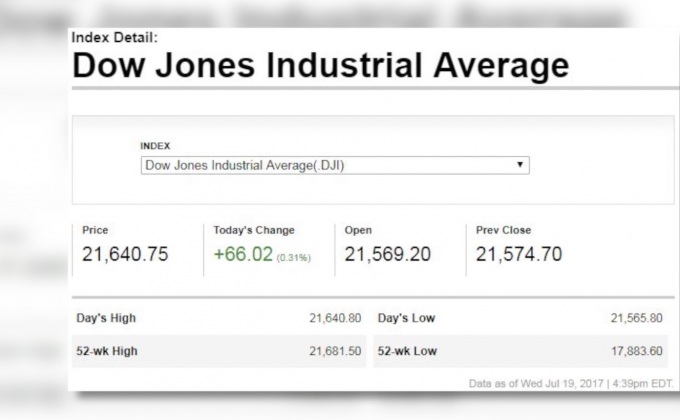
Task: Click the 52-wk High value 21,681.50
Action: [335, 351]
